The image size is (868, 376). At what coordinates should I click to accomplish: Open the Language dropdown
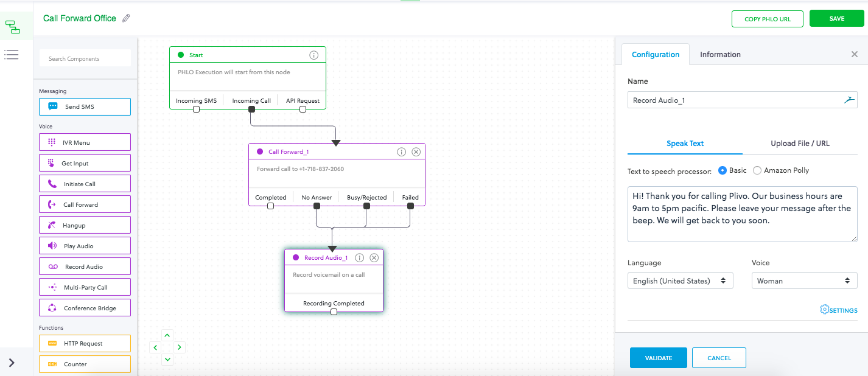click(680, 280)
